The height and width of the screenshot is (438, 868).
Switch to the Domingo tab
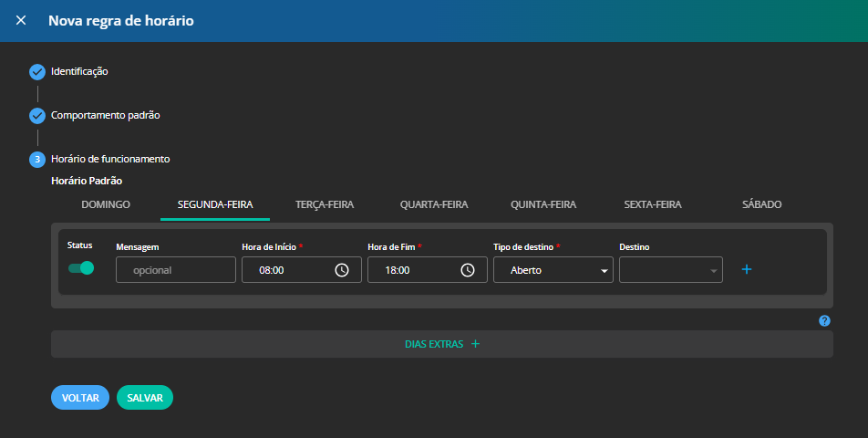(x=106, y=204)
